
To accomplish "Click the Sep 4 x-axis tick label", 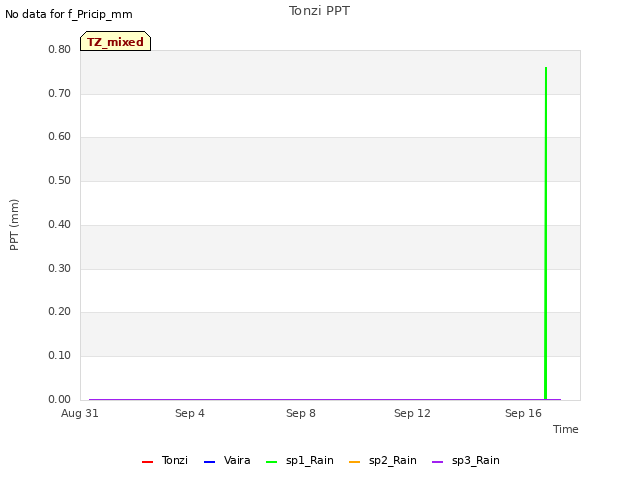I will click(x=190, y=413).
